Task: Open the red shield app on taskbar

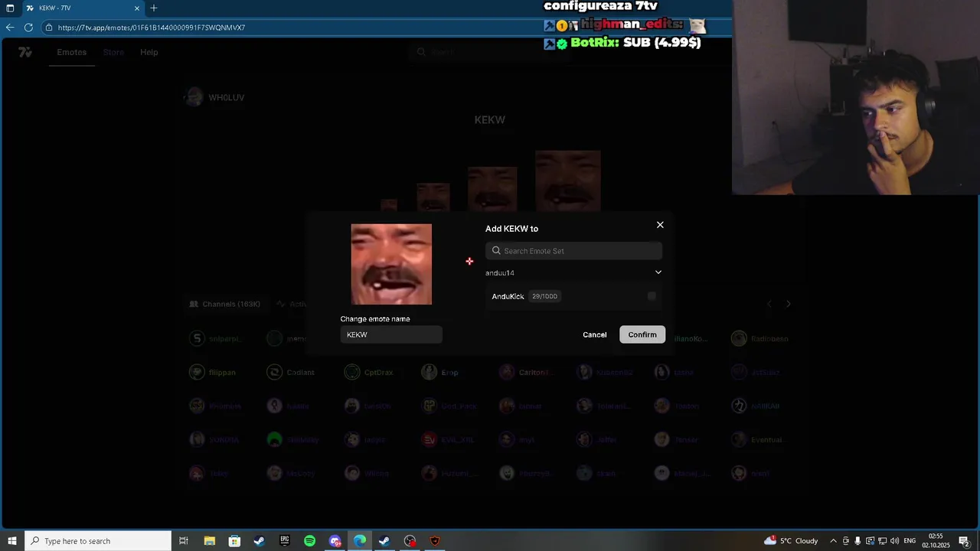Action: click(435, 541)
